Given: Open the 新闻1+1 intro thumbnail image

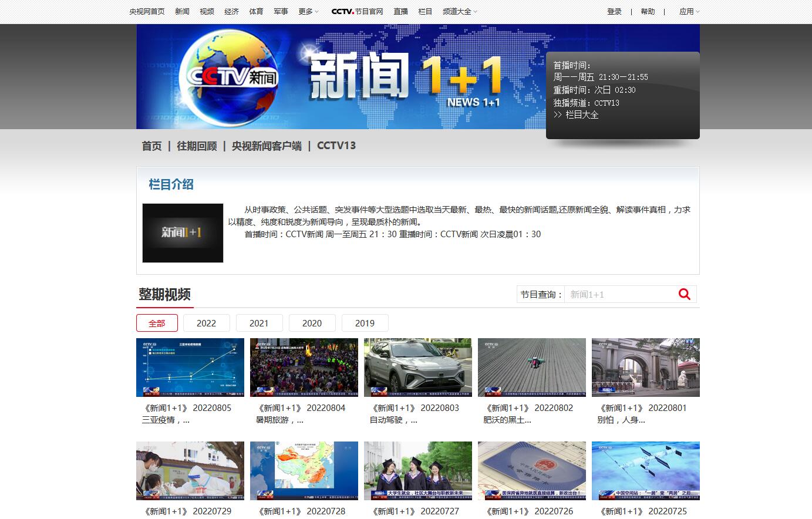Looking at the screenshot, I should (183, 233).
